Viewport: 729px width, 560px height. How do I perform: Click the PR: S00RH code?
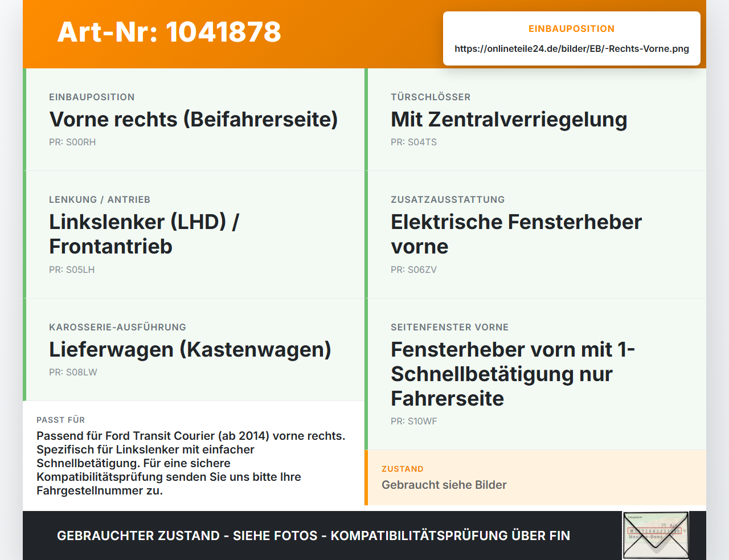point(72,142)
